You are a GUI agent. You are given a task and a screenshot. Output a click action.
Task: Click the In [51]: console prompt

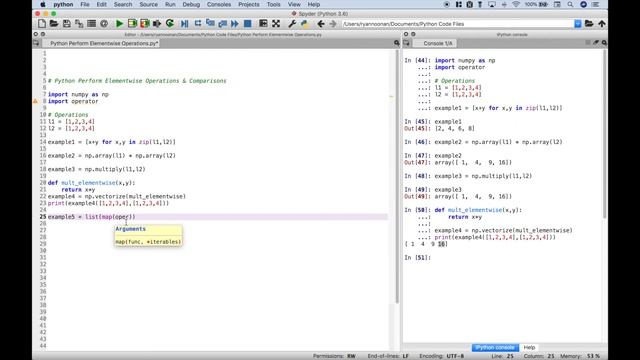pos(418,258)
